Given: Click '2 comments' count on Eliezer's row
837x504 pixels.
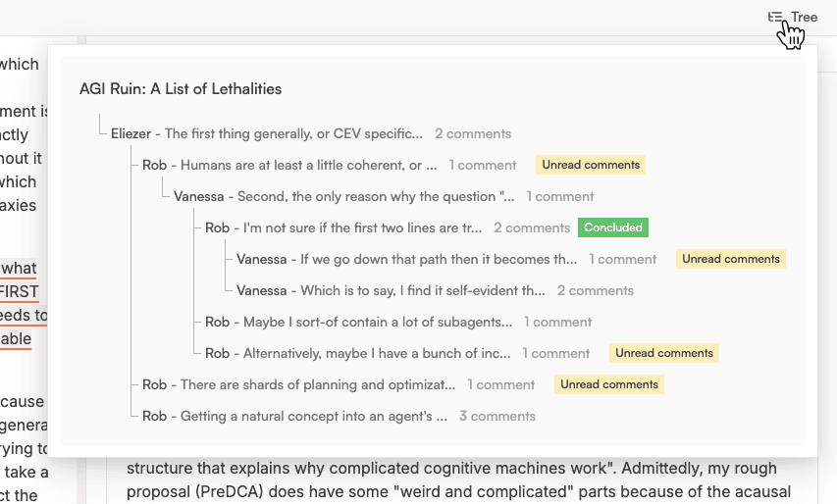Looking at the screenshot, I should [473, 133].
